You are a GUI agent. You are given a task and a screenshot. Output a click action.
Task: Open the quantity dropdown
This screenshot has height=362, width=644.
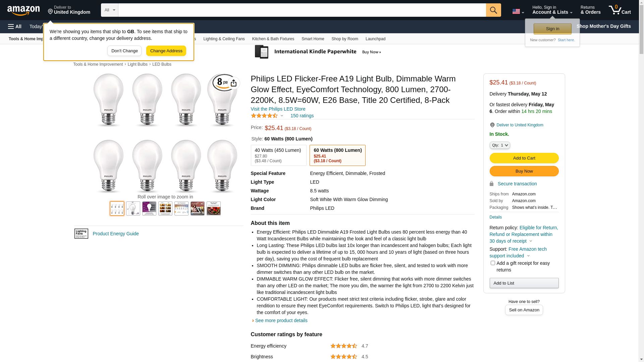(x=499, y=145)
